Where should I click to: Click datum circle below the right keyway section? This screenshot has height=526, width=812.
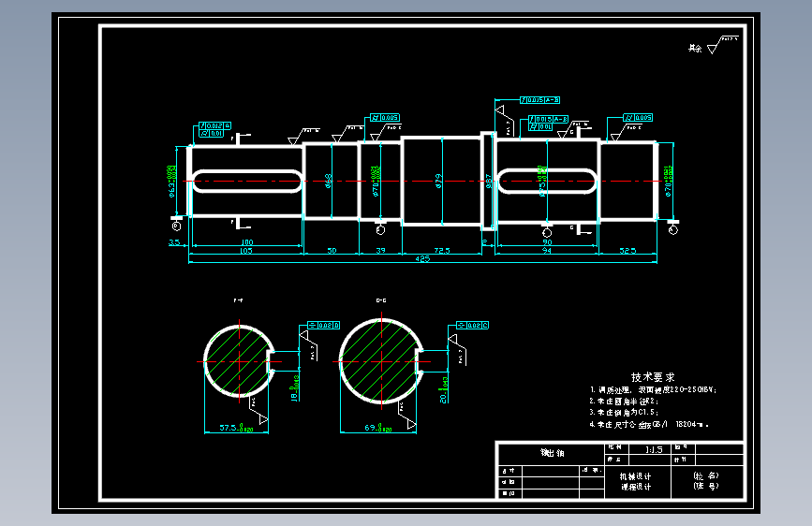click(547, 232)
